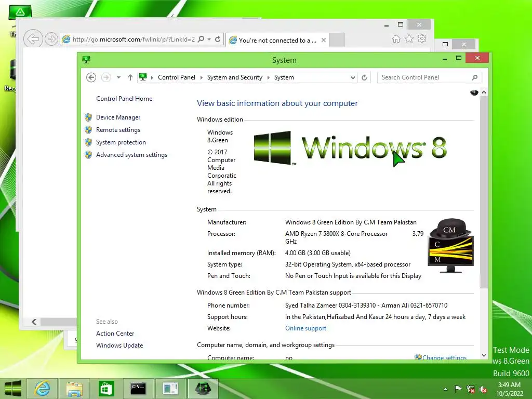Screen dimensions: 532x399
Task: Click the CM Team OEM logo image
Action: [450, 246]
